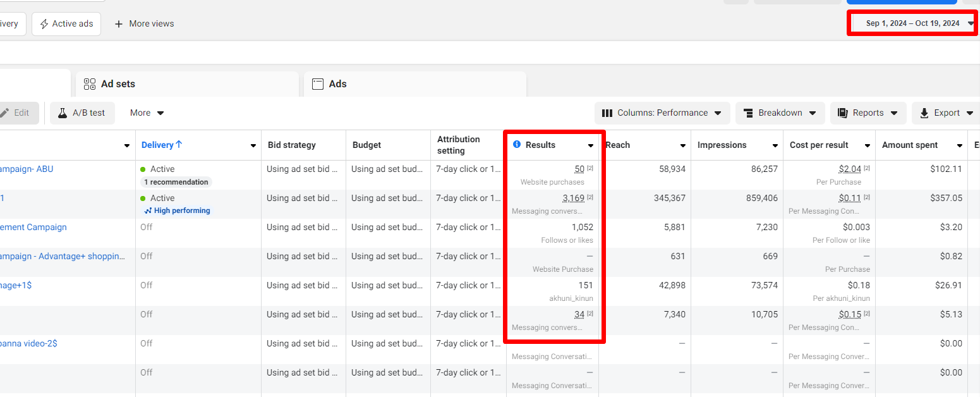The height and width of the screenshot is (397, 980).
Task: Click the 1 recommendation badge
Action: (x=176, y=182)
